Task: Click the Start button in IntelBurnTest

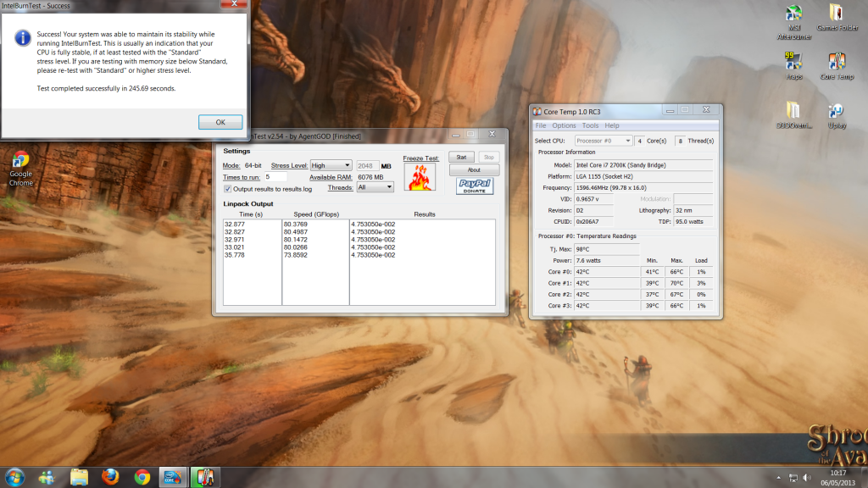Action: pyautogui.click(x=461, y=157)
